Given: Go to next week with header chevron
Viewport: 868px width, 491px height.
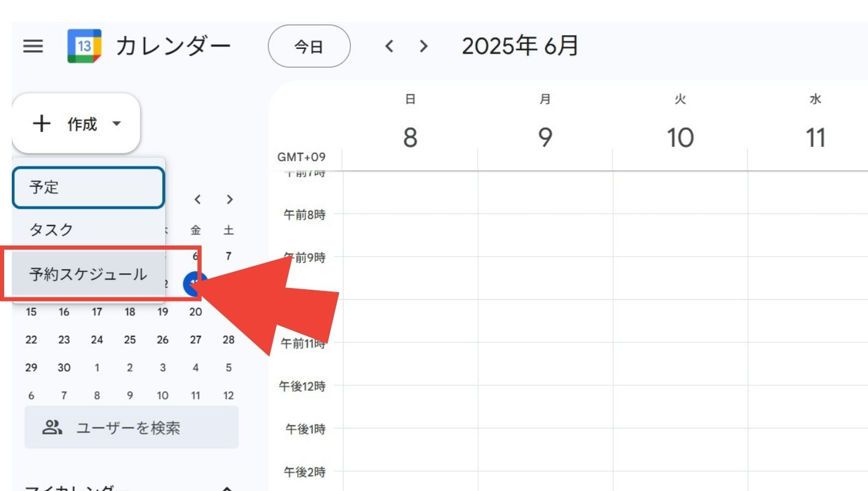Looking at the screenshot, I should coord(423,46).
